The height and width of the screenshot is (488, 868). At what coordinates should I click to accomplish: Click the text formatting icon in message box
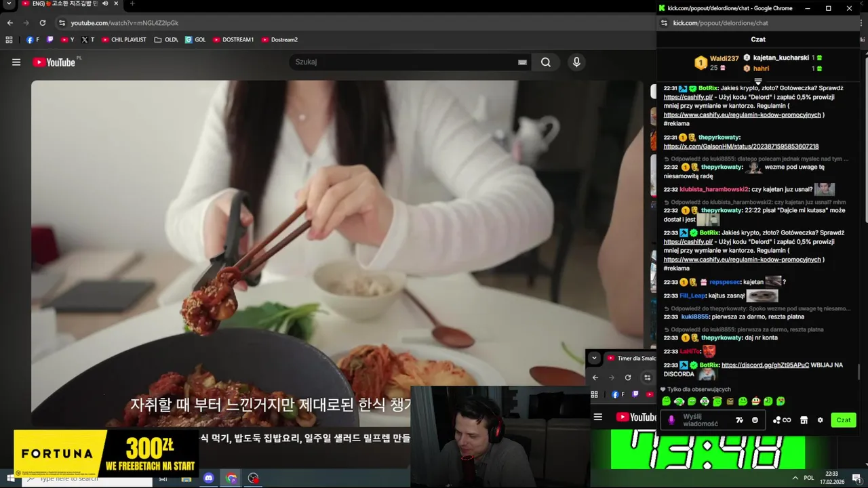point(739,420)
